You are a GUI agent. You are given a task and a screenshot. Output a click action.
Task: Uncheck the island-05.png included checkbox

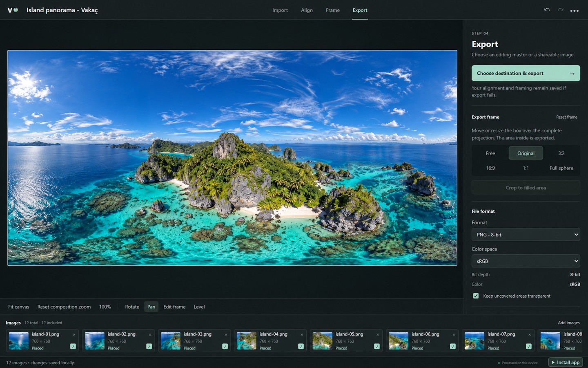point(377,346)
